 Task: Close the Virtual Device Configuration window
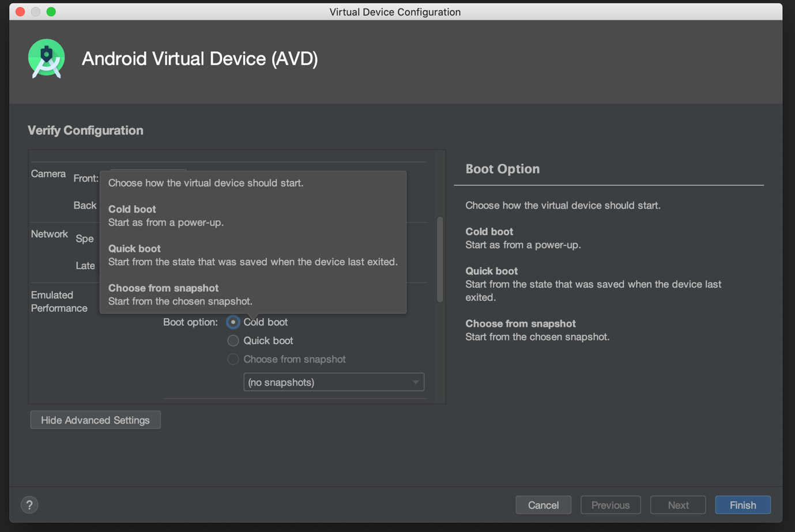coord(20,12)
